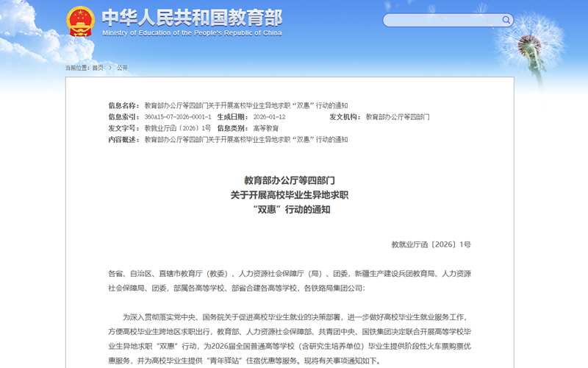Open the 公开 breadcrumb link
Image resolution: width=588 pixels, height=368 pixels.
pos(122,68)
